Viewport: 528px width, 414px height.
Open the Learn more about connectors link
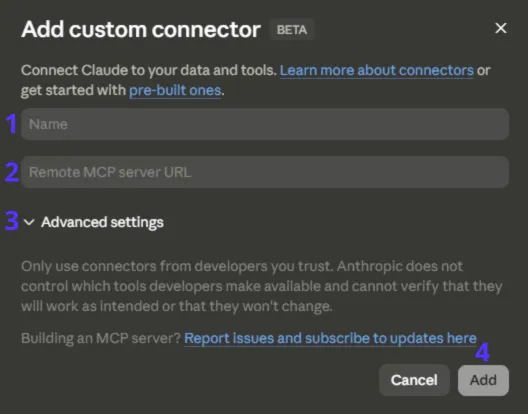[x=377, y=70]
